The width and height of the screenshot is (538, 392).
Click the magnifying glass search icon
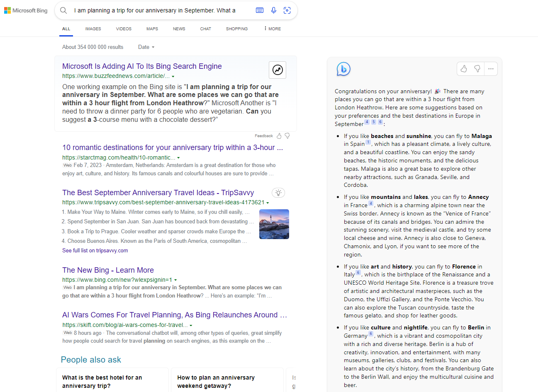coord(63,10)
